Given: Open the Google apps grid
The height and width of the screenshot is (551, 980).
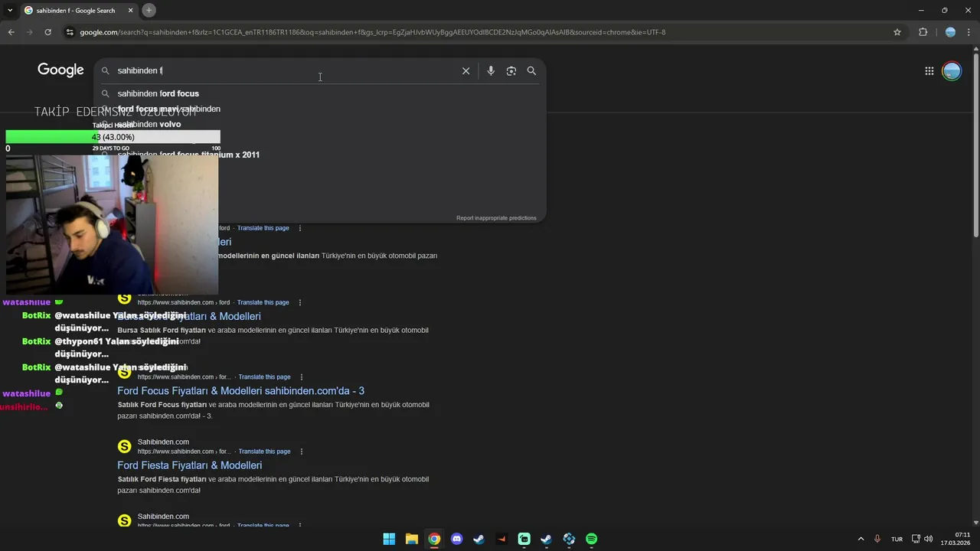Looking at the screenshot, I should 929,71.
